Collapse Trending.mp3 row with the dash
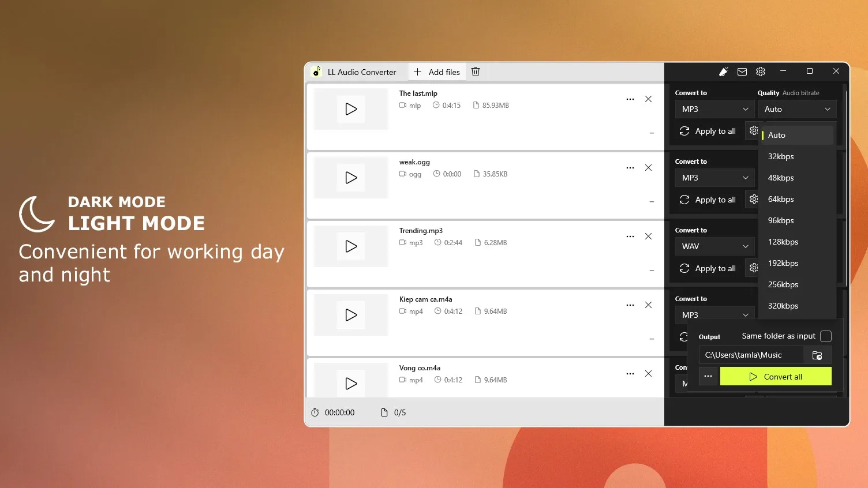Screen dimensions: 868x488 coord(652,271)
